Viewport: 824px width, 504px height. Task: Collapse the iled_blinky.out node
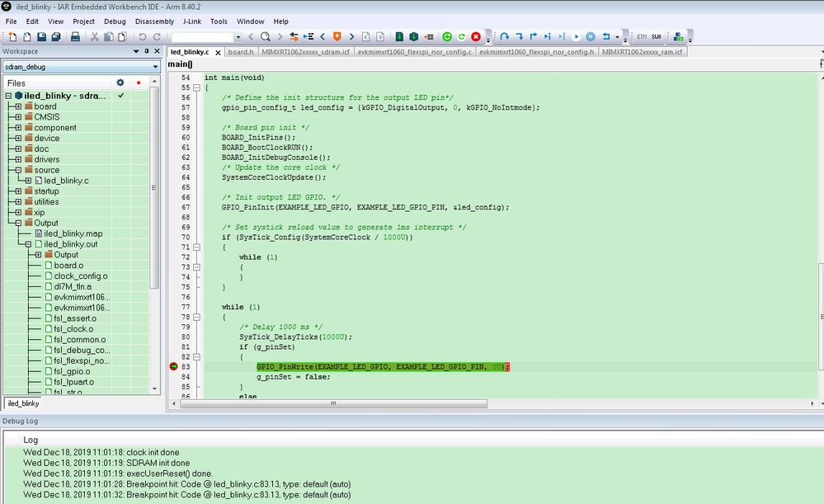[28, 244]
